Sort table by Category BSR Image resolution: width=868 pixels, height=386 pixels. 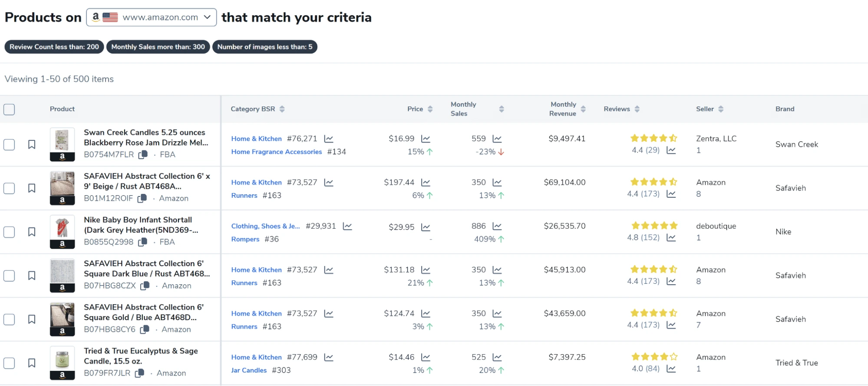pyautogui.click(x=282, y=109)
